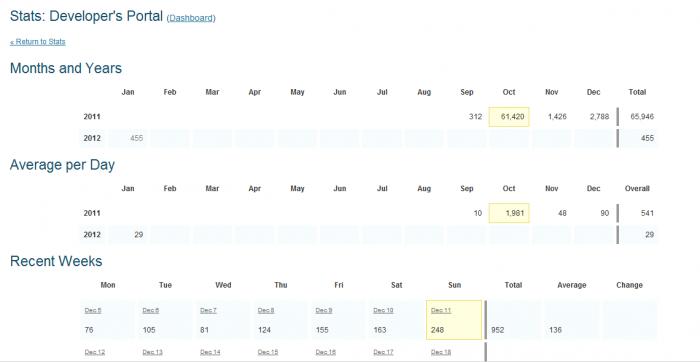700x362 pixels.
Task: Open the highlighted Dec 11 link
Action: pos(441,310)
